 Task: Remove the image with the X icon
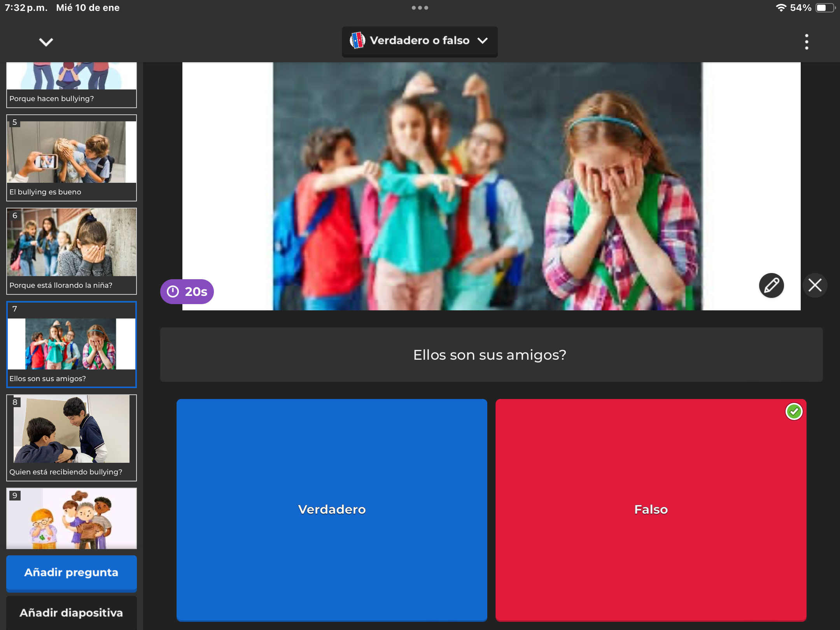tap(815, 285)
